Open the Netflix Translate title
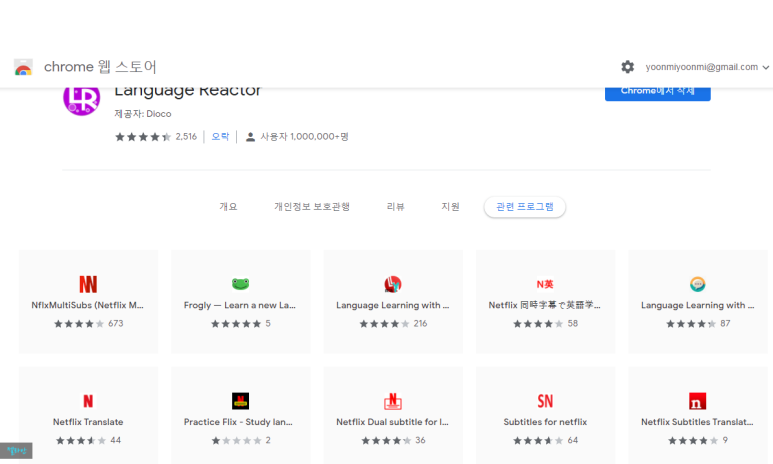Image resolution: width=773 pixels, height=464 pixels. point(88,422)
